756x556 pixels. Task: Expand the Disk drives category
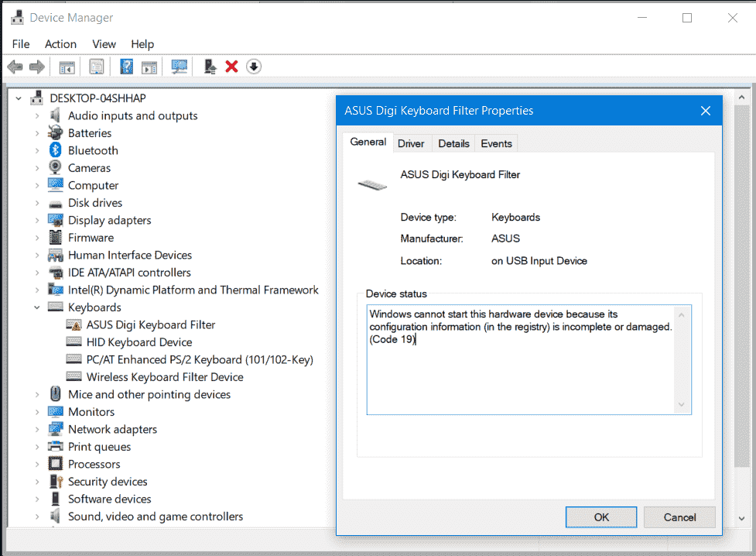[37, 203]
